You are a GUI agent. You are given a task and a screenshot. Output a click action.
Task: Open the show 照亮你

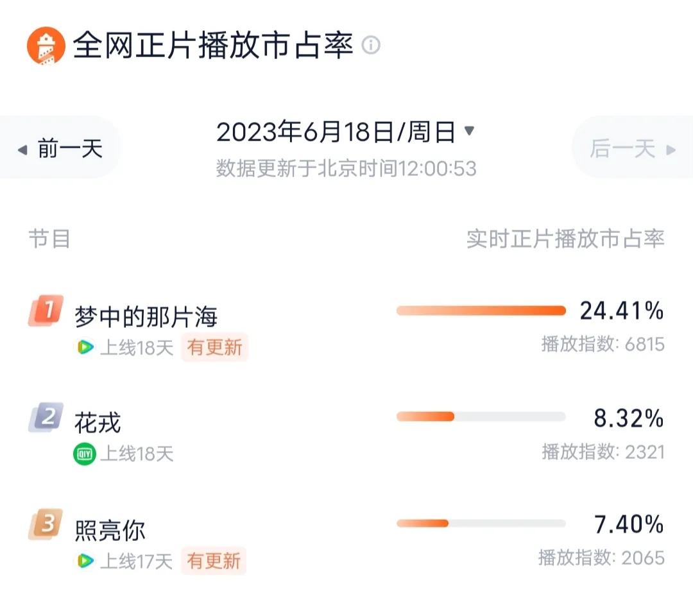(110, 530)
